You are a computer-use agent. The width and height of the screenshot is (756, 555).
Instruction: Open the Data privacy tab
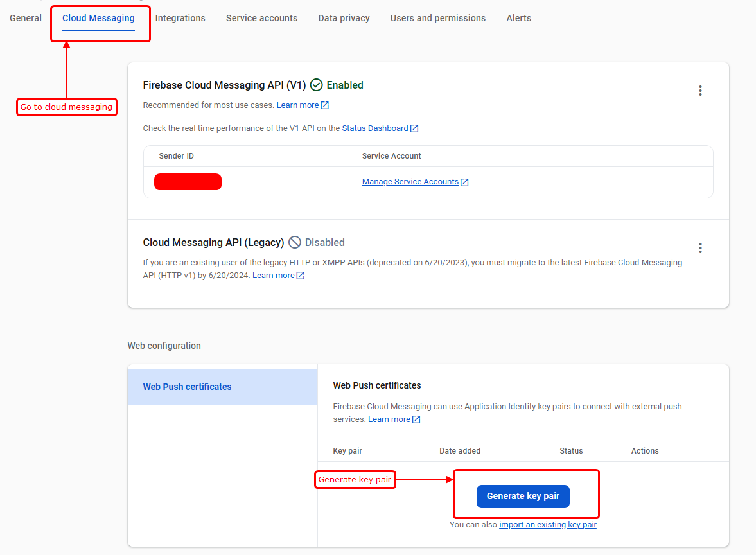[x=344, y=18]
